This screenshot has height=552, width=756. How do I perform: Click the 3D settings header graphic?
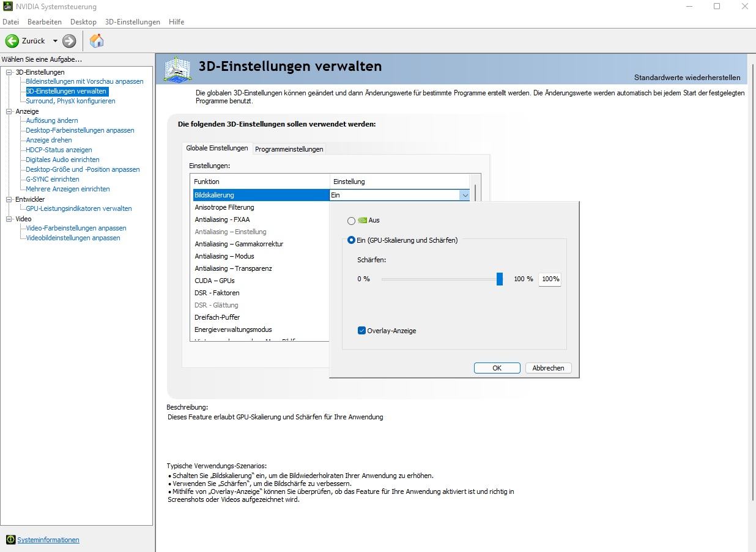177,69
